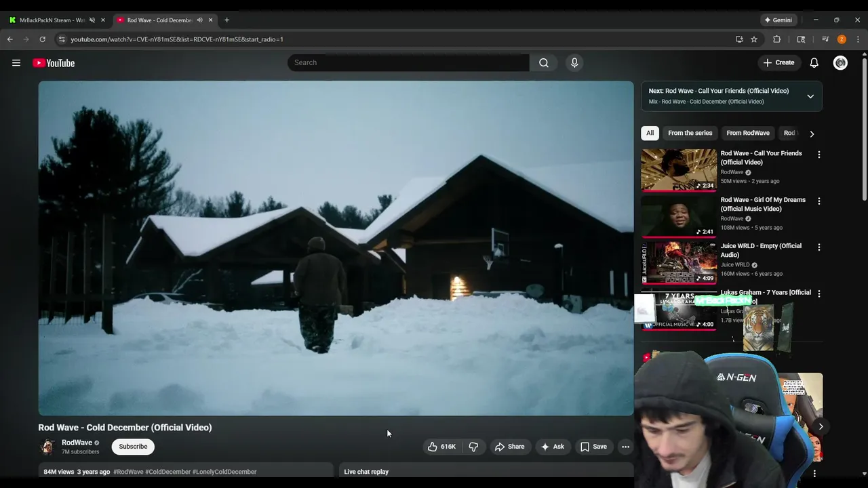The height and width of the screenshot is (488, 868).
Task: Open options for Lukas Graham 7 Years video
Action: [818, 293]
